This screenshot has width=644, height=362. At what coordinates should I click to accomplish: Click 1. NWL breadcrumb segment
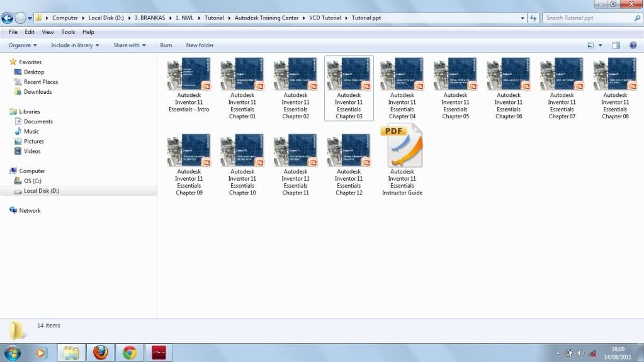[184, 18]
